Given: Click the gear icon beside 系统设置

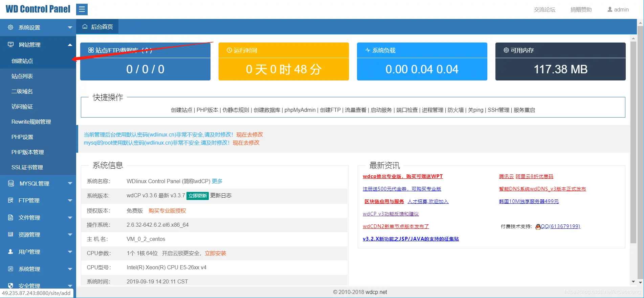Looking at the screenshot, I should [10, 27].
